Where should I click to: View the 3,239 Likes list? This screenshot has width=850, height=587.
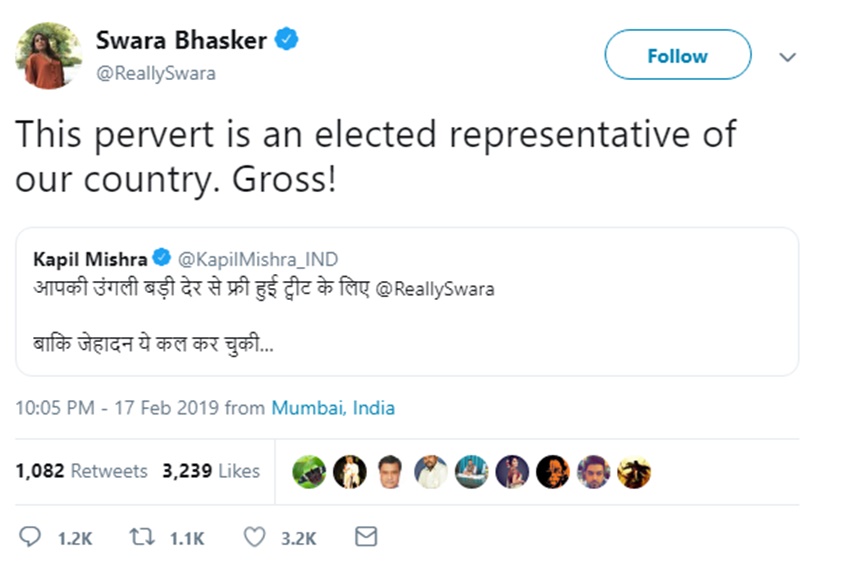pos(211,471)
